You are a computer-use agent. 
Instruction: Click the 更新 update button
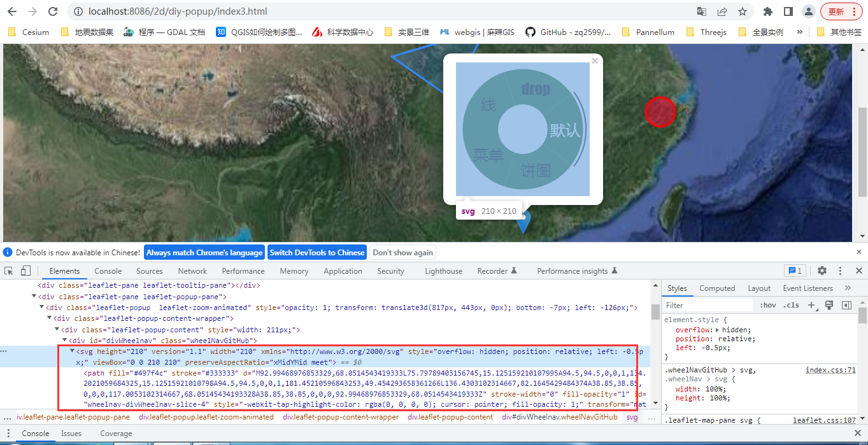tap(842, 11)
